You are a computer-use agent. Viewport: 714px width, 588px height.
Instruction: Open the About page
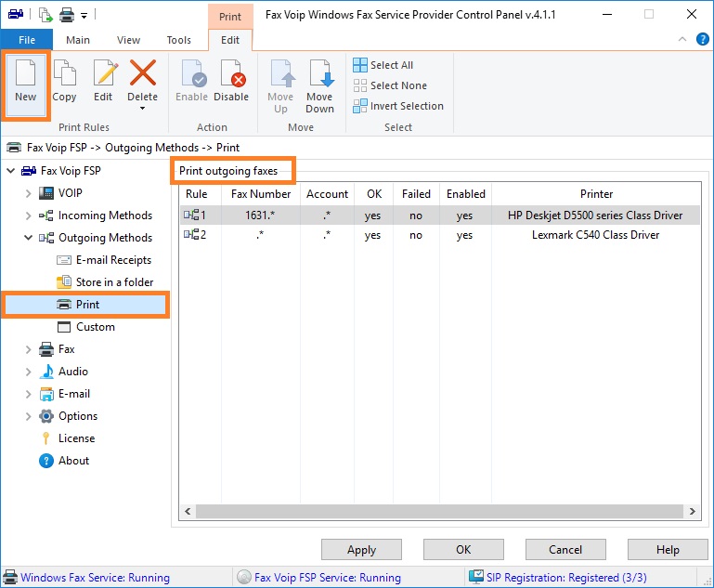tap(64, 461)
